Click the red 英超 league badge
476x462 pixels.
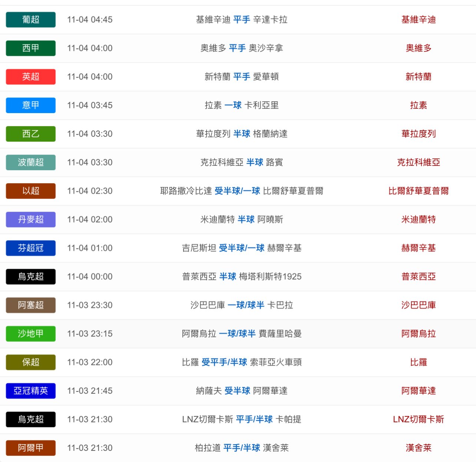(31, 77)
